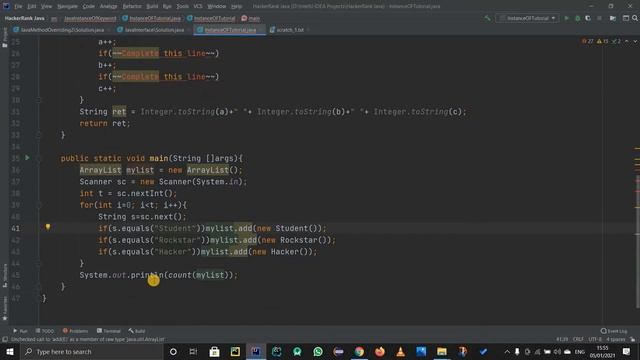Click the main method breadcrumb
Screen dimensions: 640x360
click(251, 18)
